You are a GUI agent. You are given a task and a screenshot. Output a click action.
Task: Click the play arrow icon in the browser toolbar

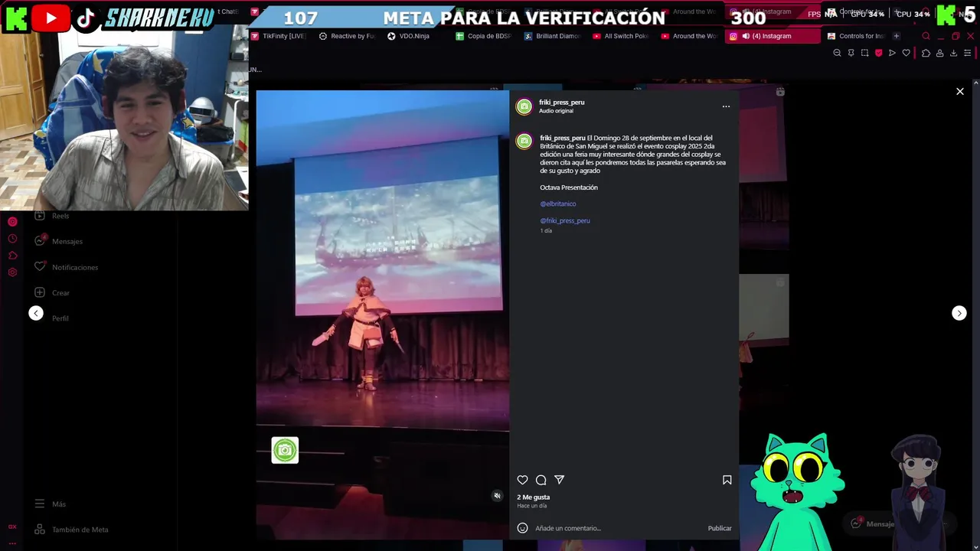(x=892, y=53)
